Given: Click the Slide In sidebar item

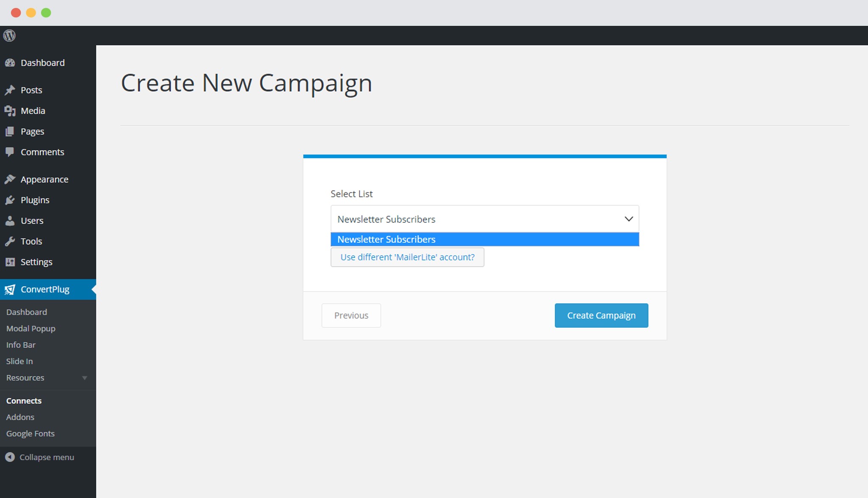Looking at the screenshot, I should (19, 361).
